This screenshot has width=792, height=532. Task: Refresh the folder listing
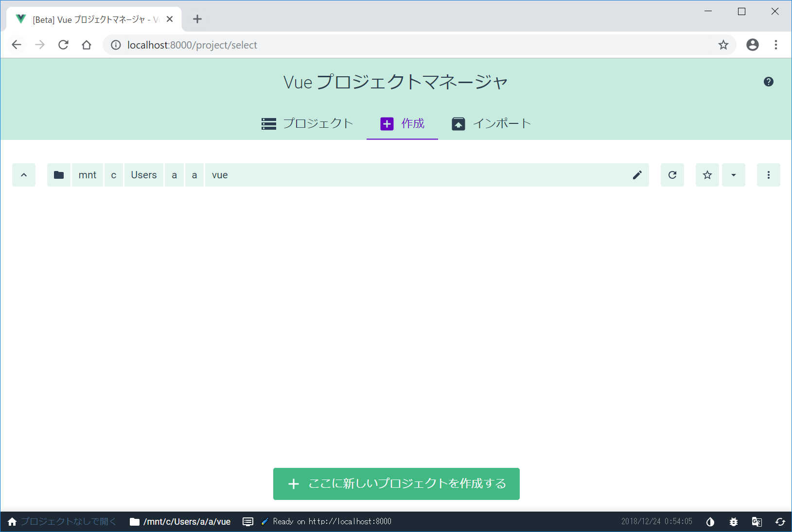672,175
